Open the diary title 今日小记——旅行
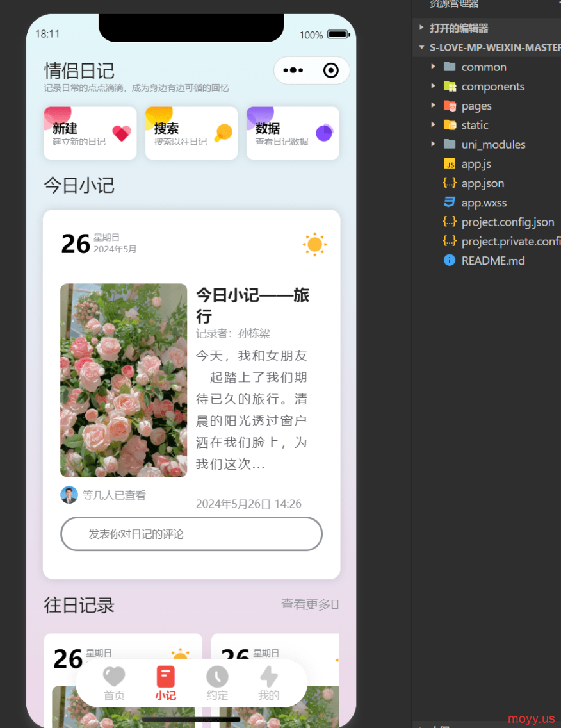 tap(252, 306)
